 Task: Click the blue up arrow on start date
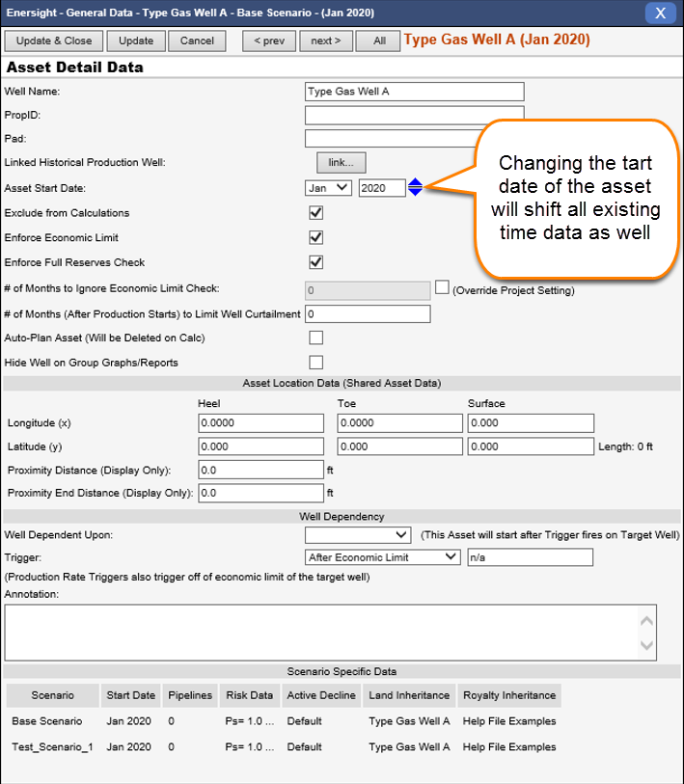coord(415,182)
